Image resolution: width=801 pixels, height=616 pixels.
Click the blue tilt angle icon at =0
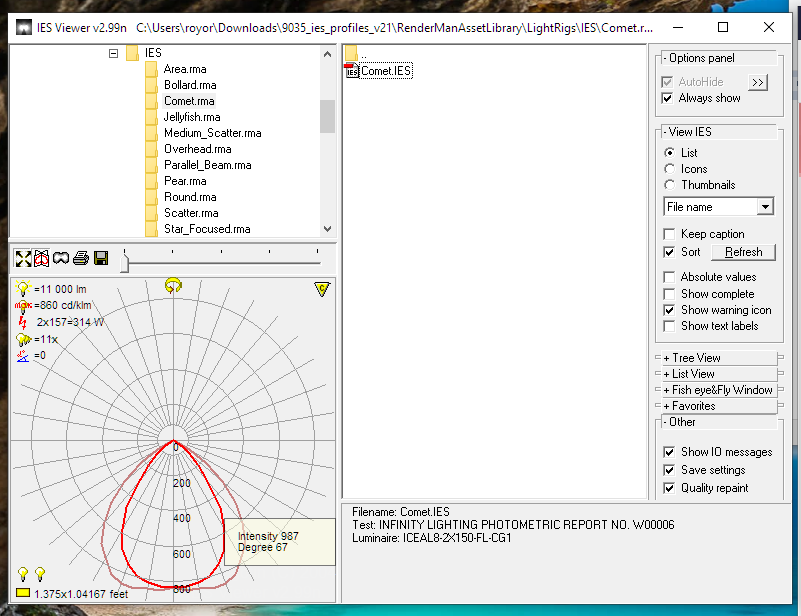(x=23, y=356)
